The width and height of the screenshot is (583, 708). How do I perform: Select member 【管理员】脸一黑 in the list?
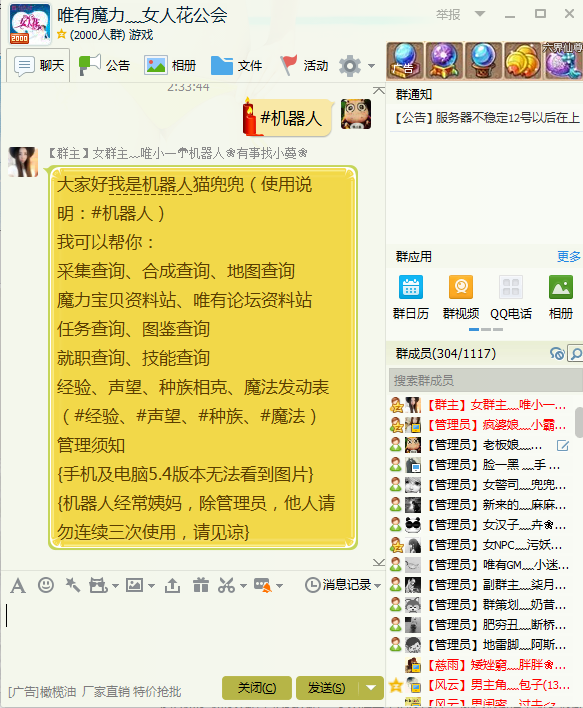pos(479,465)
